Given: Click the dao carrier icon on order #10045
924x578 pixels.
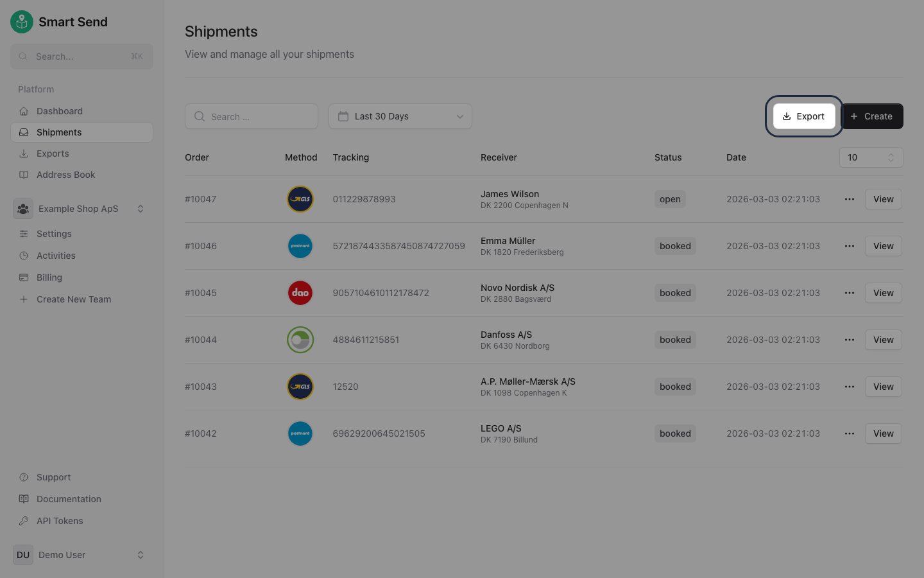Looking at the screenshot, I should 300,292.
